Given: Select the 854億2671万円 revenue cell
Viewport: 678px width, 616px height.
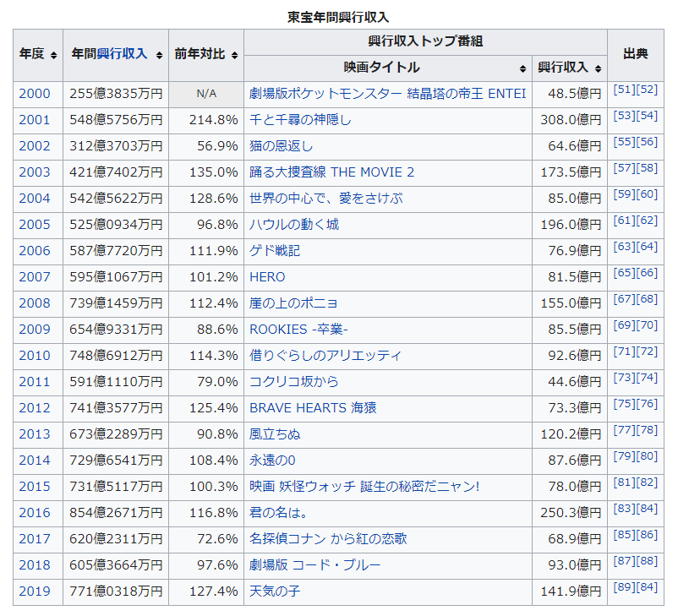Looking at the screenshot, I should 116,513.
